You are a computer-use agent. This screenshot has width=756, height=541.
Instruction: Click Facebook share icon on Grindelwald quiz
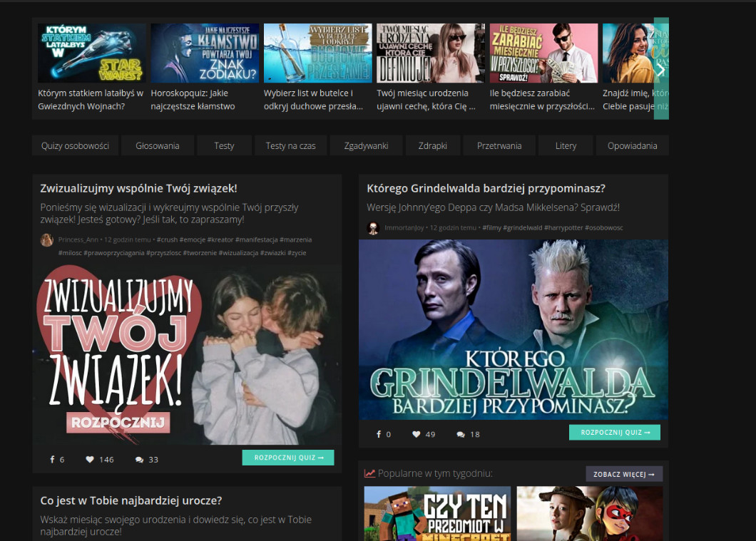[379, 434]
